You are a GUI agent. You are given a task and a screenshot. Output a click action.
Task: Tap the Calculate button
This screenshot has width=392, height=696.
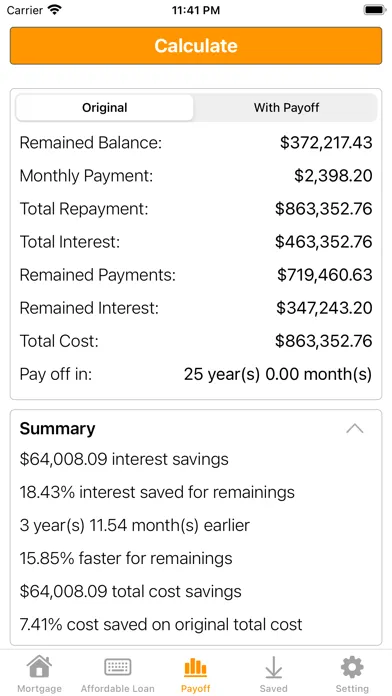196,46
